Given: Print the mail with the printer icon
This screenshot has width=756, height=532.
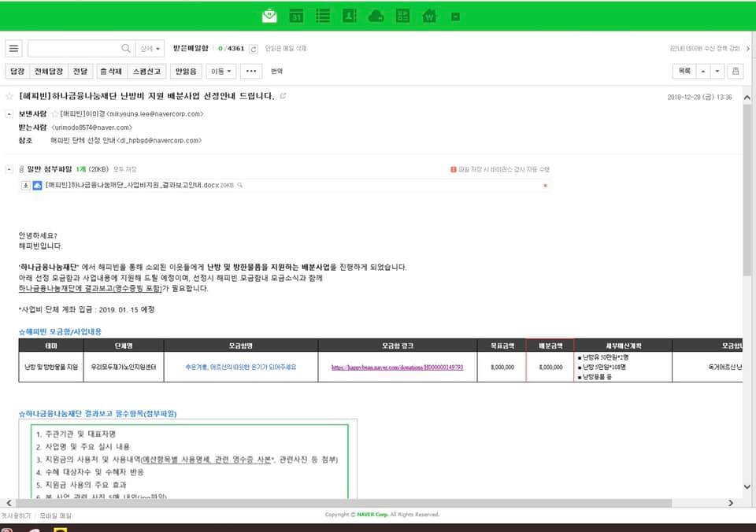Looking at the screenshot, I should [x=736, y=72].
